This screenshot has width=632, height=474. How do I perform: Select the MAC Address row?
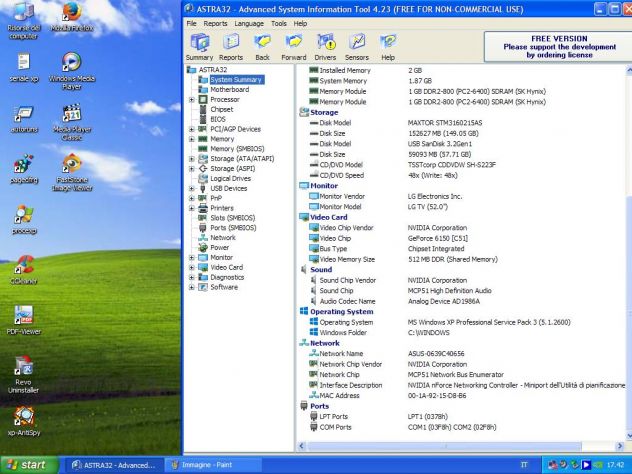click(x=387, y=396)
